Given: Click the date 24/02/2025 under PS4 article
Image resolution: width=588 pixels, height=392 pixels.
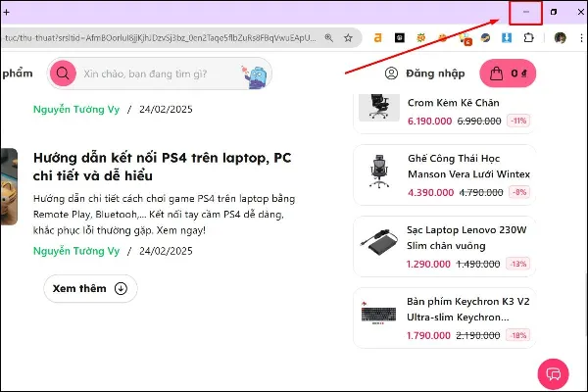Looking at the screenshot, I should pos(166,251).
